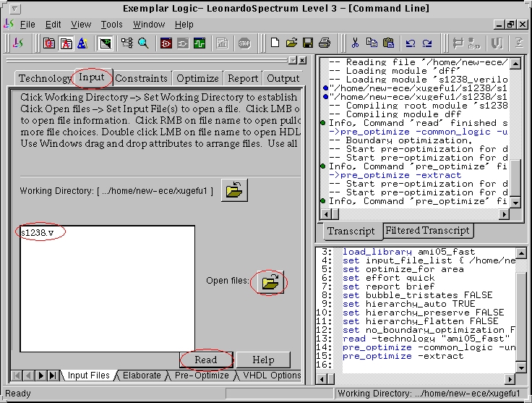Select the Pre-Optimize bottom tab
Screen dimensions: 532x403
coord(202,376)
